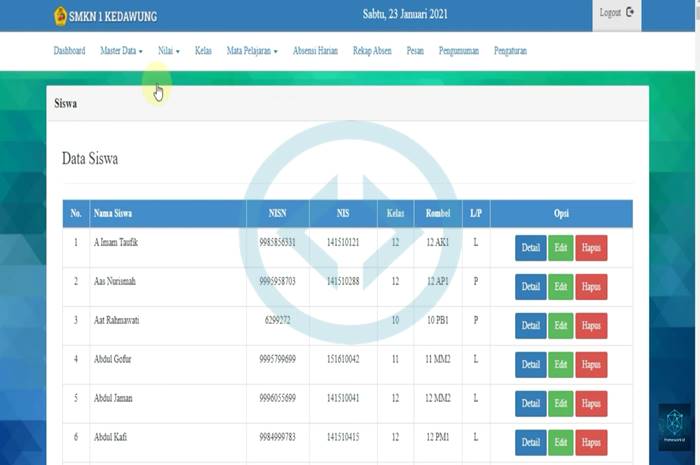This screenshot has height=465, width=700.
Task: Expand the Master Data dropdown menu
Action: [121, 51]
